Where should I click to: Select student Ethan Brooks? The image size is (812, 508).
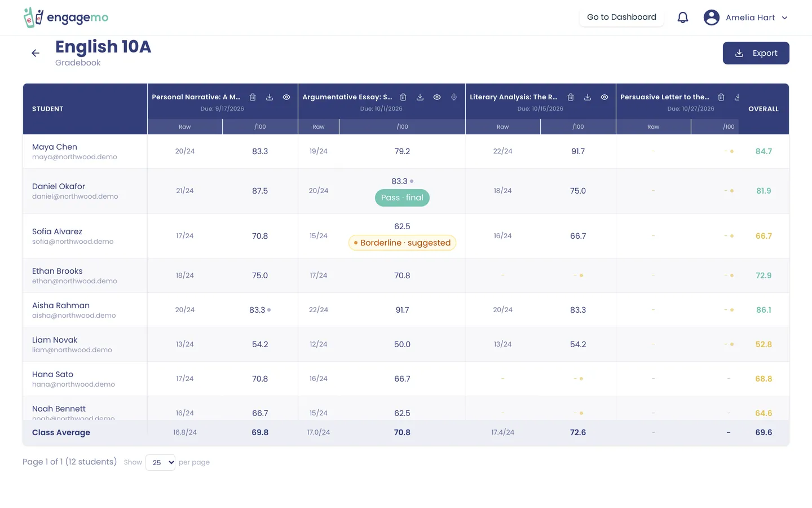[x=57, y=271]
